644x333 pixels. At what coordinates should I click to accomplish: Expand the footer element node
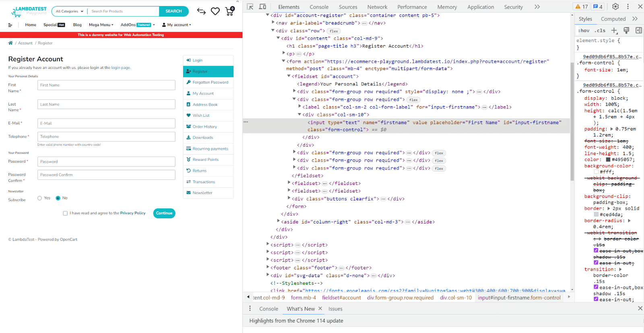pos(268,267)
